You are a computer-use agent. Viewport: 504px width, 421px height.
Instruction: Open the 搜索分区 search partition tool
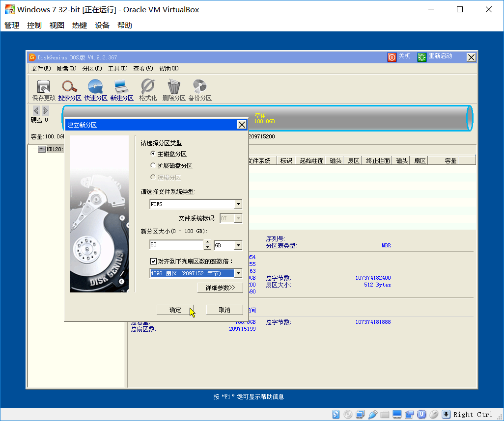pyautogui.click(x=69, y=86)
